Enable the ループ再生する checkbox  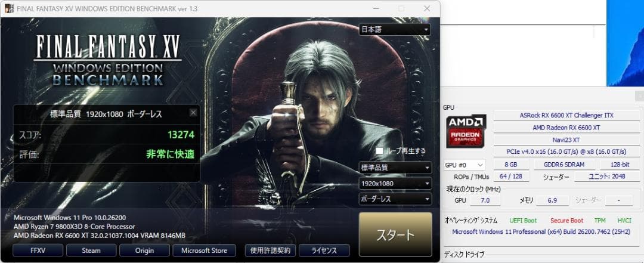379,151
